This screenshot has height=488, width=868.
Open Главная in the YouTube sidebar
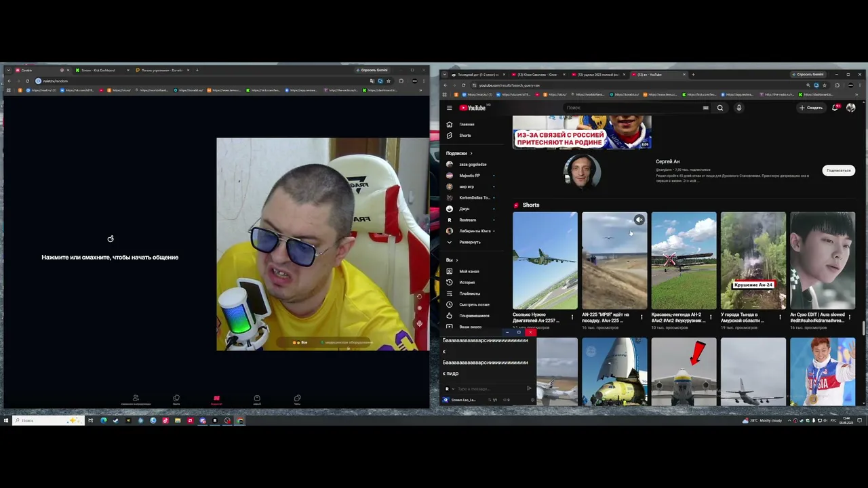point(467,125)
